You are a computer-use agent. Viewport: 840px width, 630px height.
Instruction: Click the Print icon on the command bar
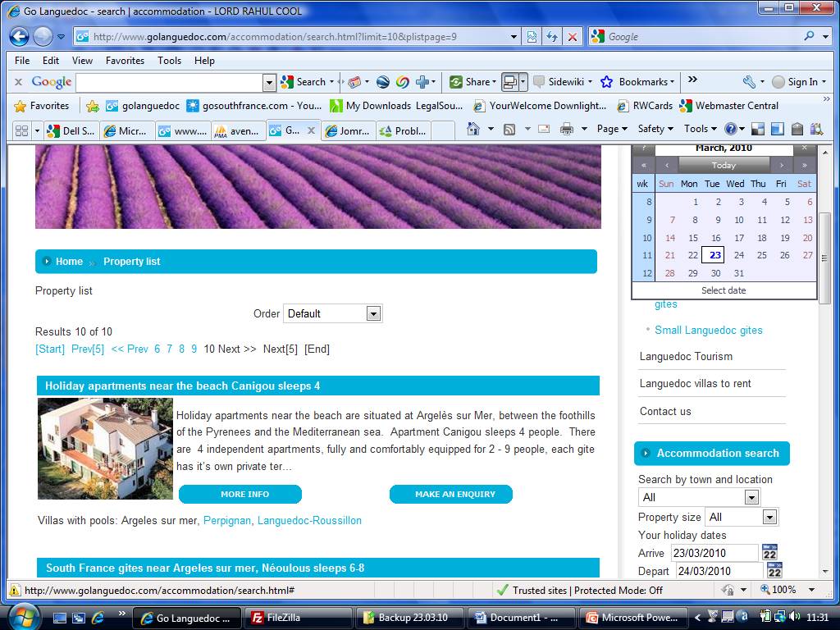click(567, 129)
